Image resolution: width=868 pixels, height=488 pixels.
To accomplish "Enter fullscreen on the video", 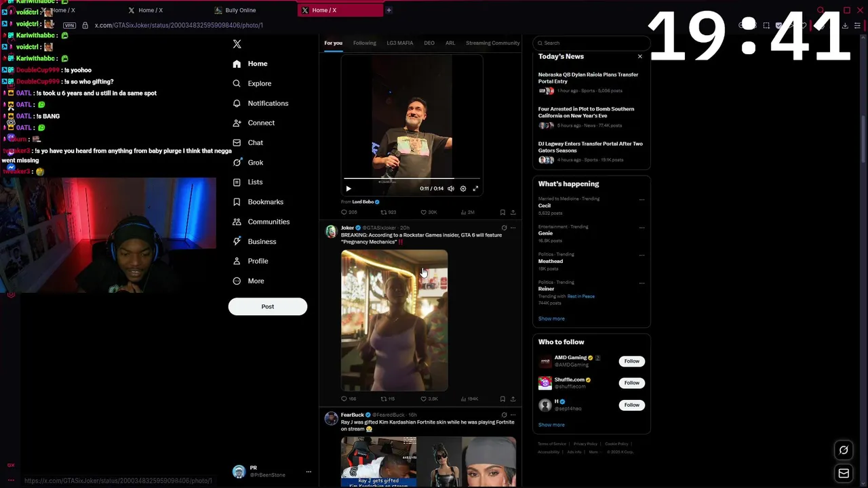I will [x=475, y=188].
